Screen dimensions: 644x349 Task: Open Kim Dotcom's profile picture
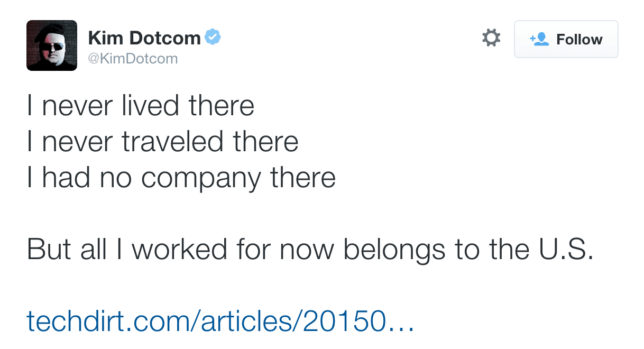(52, 45)
